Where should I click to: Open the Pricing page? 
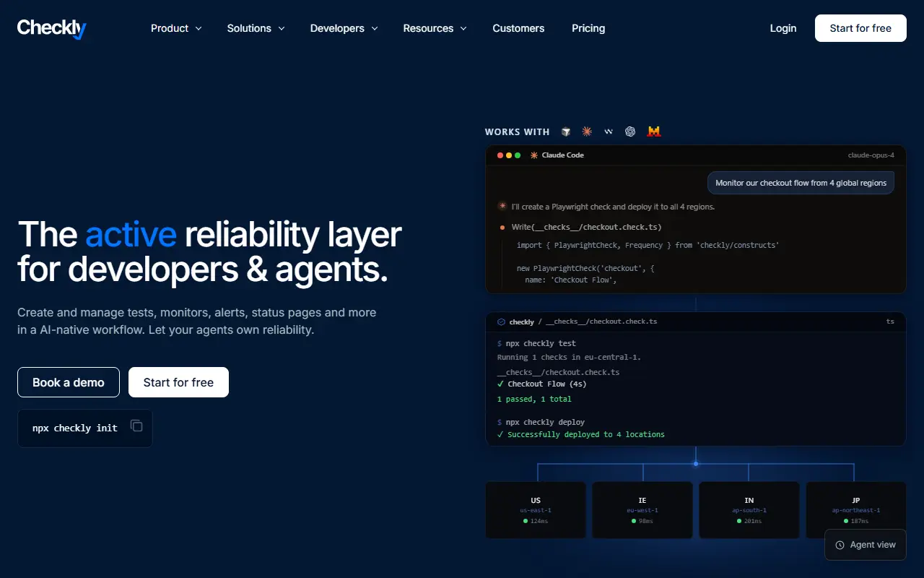(x=588, y=28)
